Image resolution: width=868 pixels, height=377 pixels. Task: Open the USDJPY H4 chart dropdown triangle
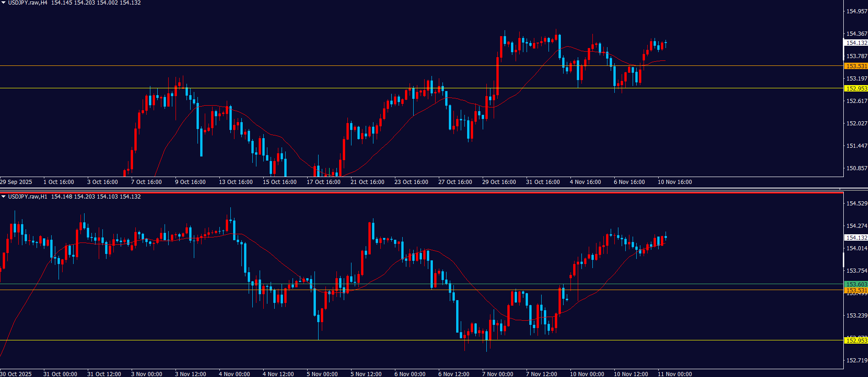coord(4,3)
